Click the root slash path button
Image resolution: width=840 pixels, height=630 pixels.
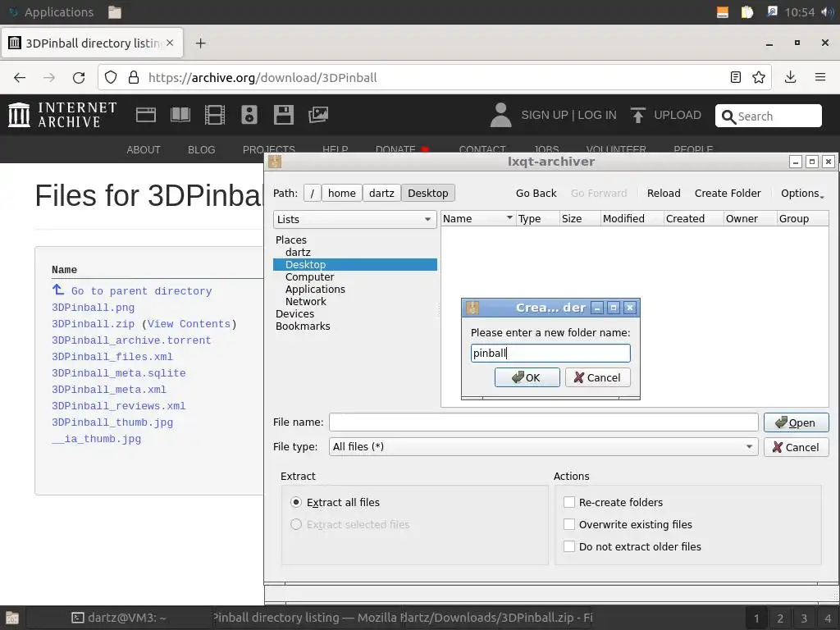(x=313, y=194)
